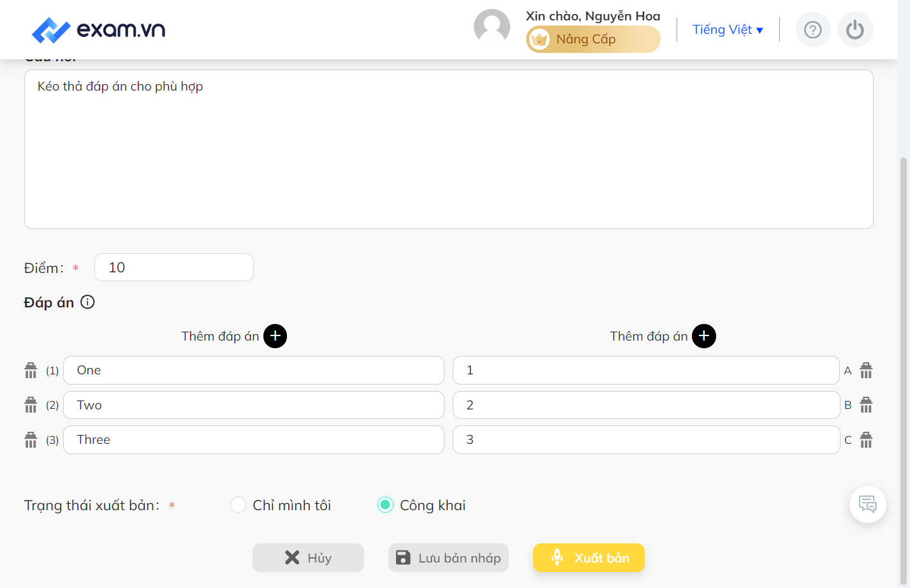Click the Hủy cancel button
The width and height of the screenshot is (910, 588).
coord(308,558)
